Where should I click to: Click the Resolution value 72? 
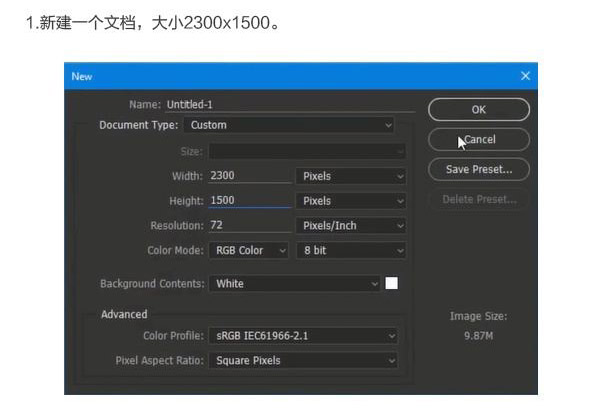250,225
